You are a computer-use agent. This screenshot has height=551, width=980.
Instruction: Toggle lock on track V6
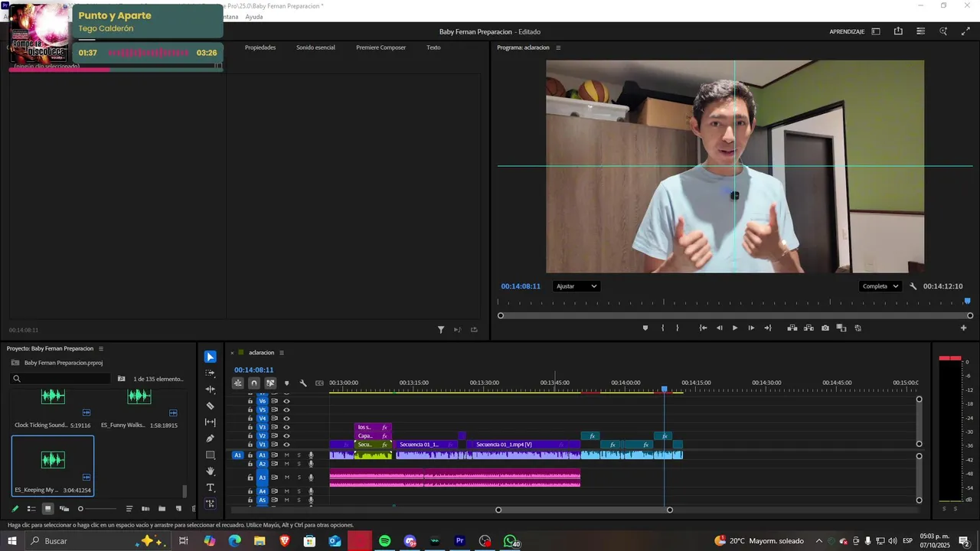click(250, 401)
